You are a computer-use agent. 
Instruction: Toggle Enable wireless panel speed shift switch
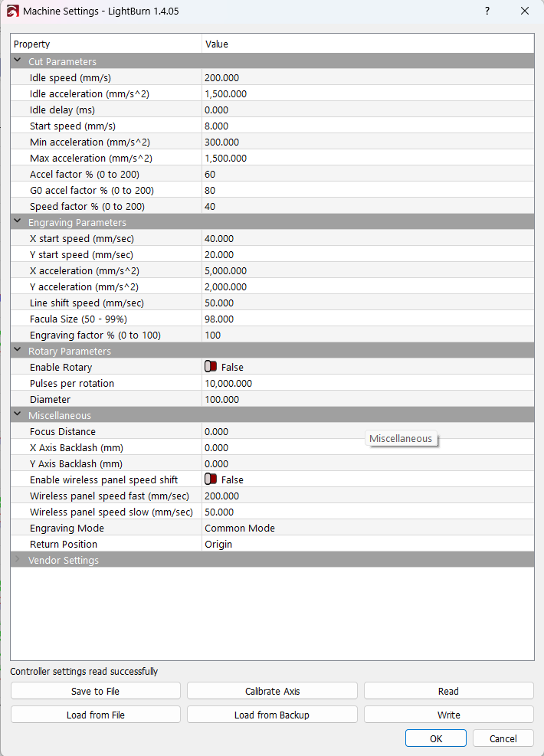pyautogui.click(x=211, y=479)
